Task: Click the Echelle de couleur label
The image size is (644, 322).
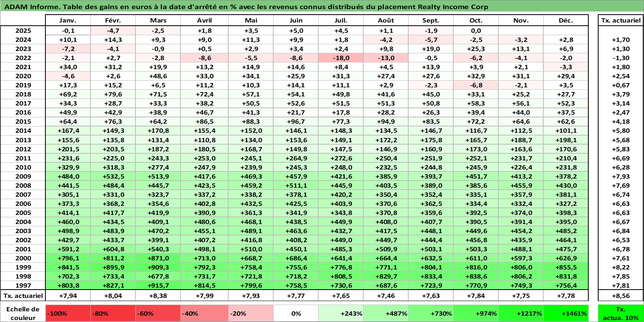Action: pos(23,313)
